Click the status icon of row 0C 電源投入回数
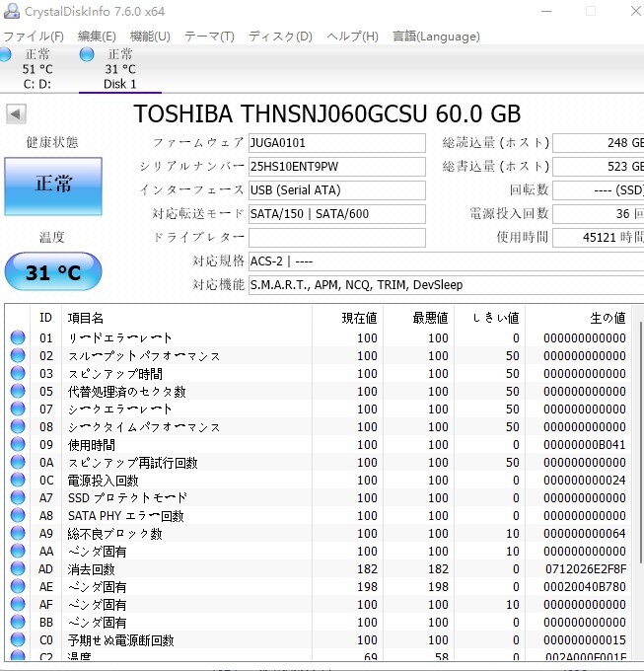The image size is (644, 671). point(18,480)
